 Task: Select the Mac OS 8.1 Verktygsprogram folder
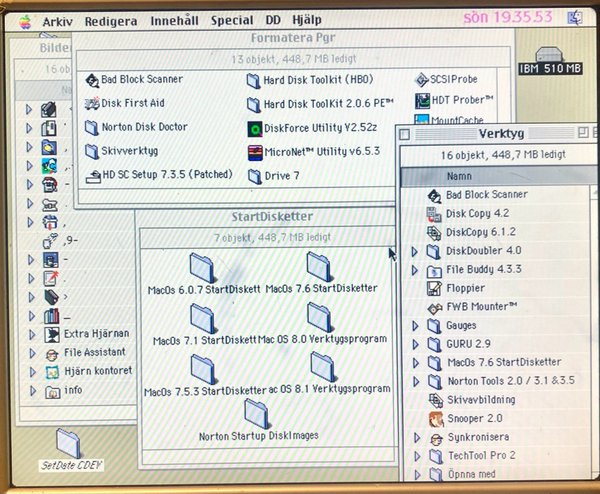(323, 367)
